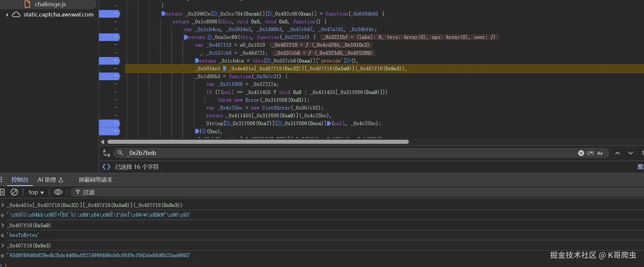Click console output 'hexToBytes'
This screenshot has height=267, width=644.
[x=23, y=235]
